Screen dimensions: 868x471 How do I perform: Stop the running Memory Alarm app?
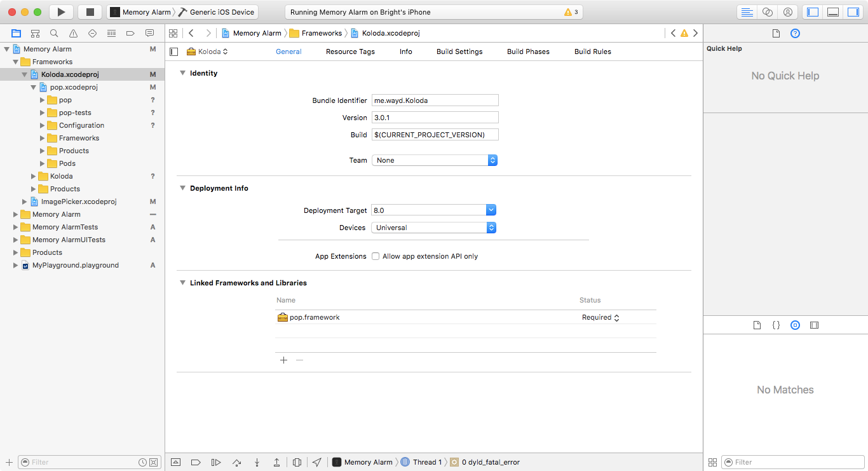(90, 12)
